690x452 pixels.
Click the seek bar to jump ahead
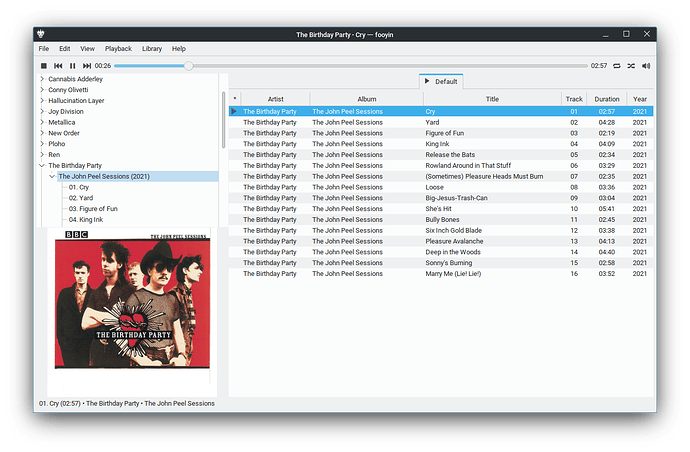click(400, 66)
